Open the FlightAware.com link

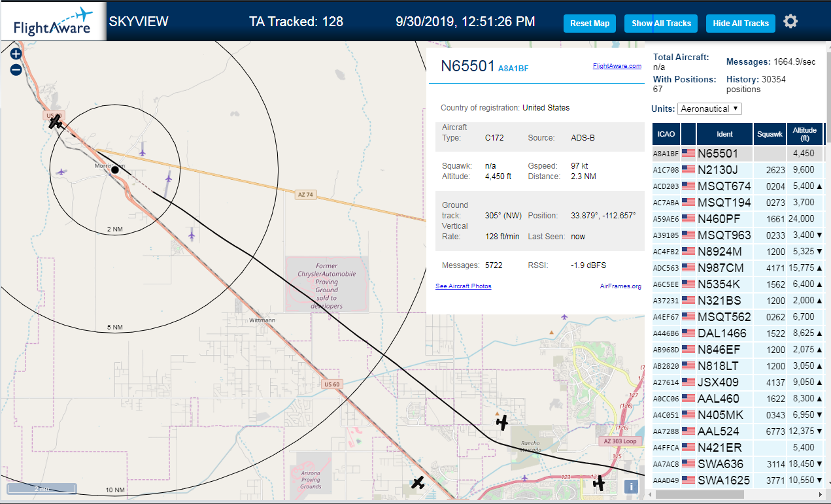click(617, 66)
